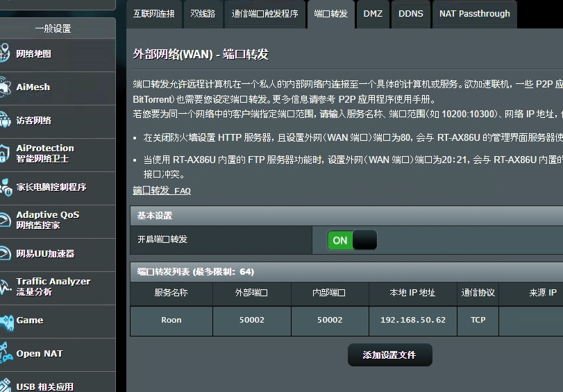Screen dimensions: 563x392
Task: Click the 本地 IP 地址 column header
Action: (x=413, y=293)
